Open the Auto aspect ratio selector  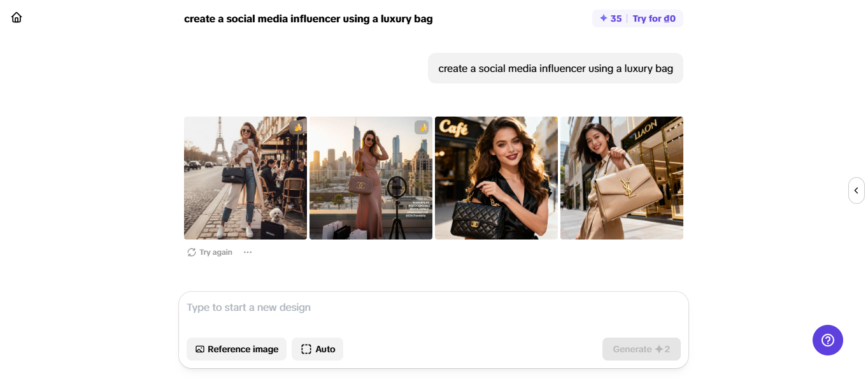[317, 349]
